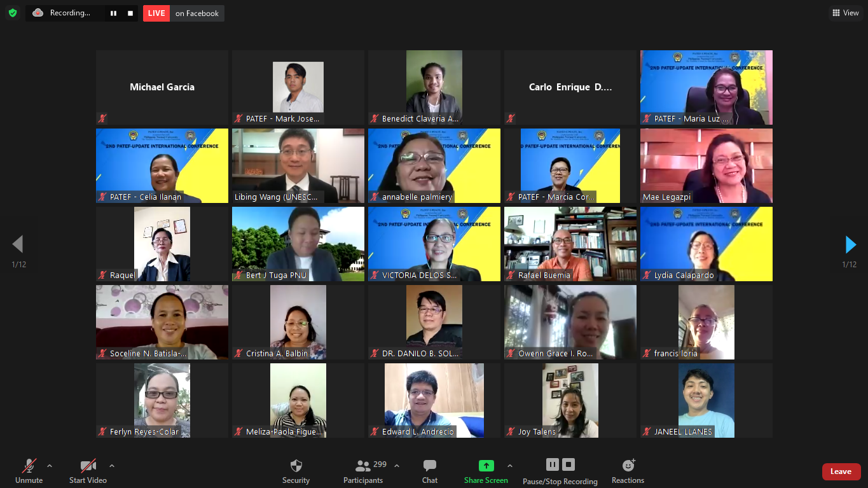Expand share options arrow next to Share Screen
Image resolution: width=868 pixels, height=488 pixels.
(509, 466)
